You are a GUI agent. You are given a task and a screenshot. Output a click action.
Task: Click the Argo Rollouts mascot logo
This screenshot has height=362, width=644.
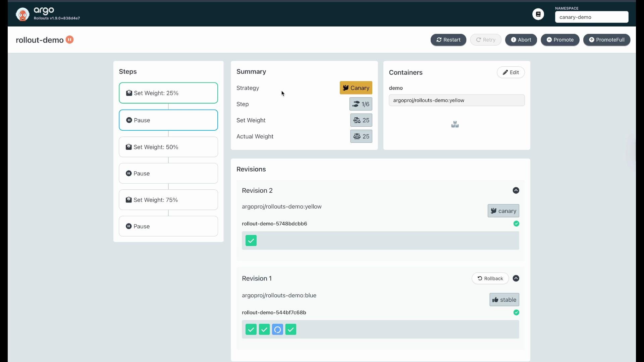point(22,14)
